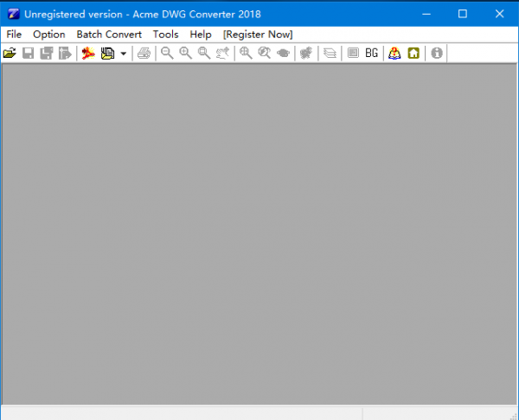The width and height of the screenshot is (519, 420).
Task: Click the Zoom Extents crosshair magnifier icon
Action: (x=246, y=53)
